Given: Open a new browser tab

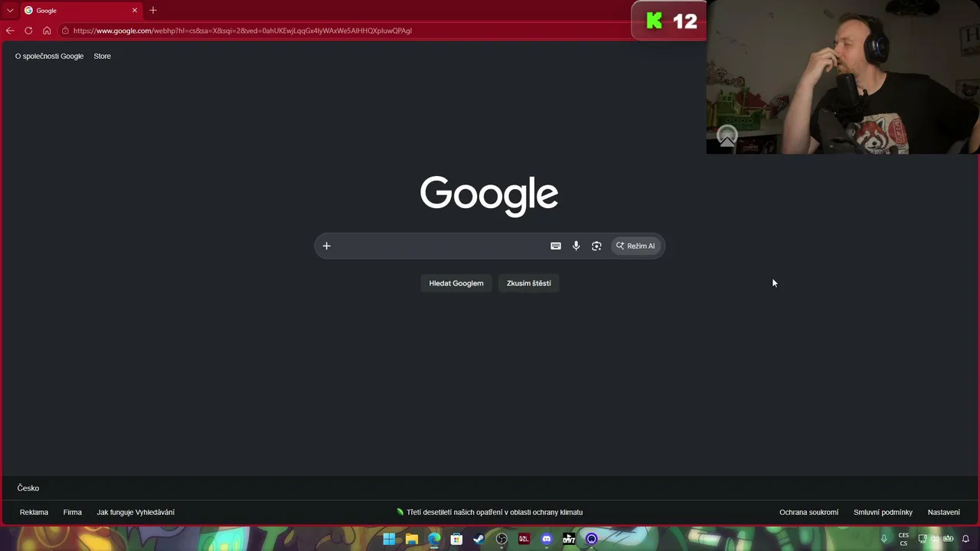Looking at the screenshot, I should (x=153, y=11).
